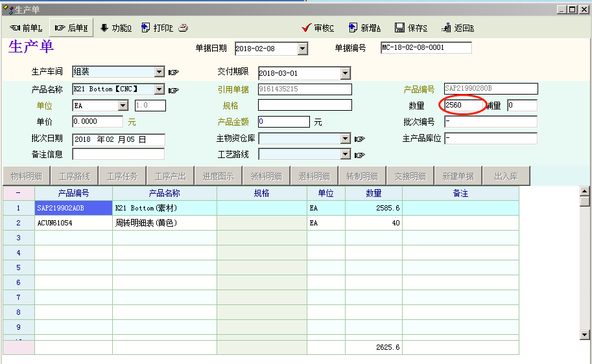The height and width of the screenshot is (364, 592).
Task: Create new record with 新增 button
Action: tap(364, 28)
